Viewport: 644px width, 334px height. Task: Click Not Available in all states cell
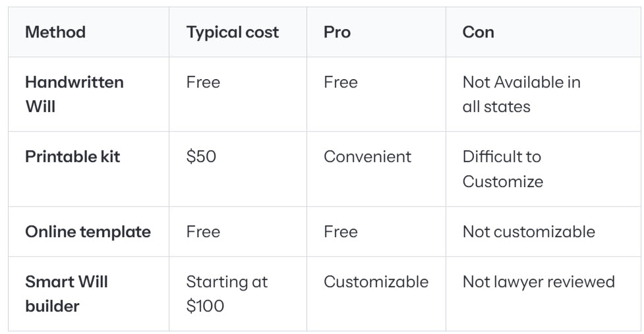point(521,94)
